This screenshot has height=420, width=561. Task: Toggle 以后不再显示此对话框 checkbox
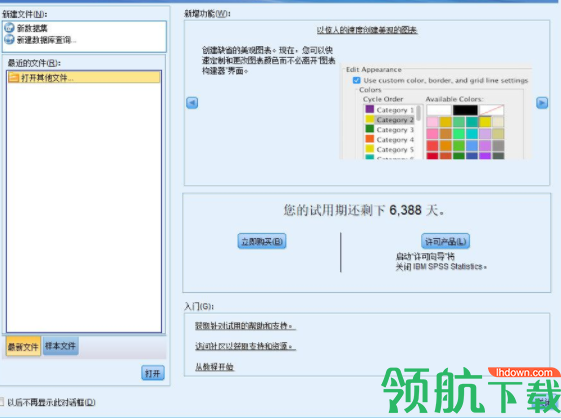point(1,401)
